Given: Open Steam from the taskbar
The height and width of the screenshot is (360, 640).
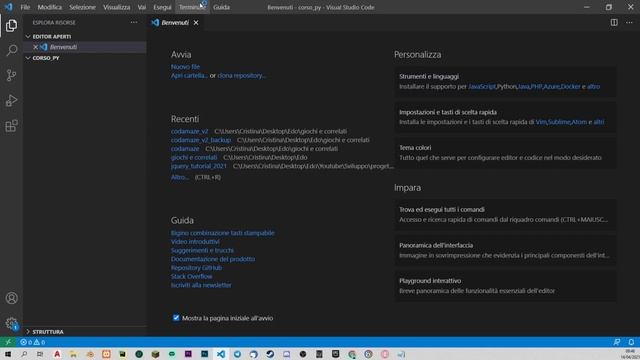Looking at the screenshot, I should pos(270,354).
